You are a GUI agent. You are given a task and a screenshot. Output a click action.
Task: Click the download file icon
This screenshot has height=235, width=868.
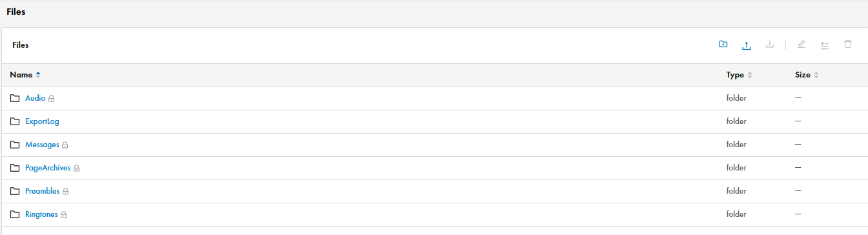[769, 45]
